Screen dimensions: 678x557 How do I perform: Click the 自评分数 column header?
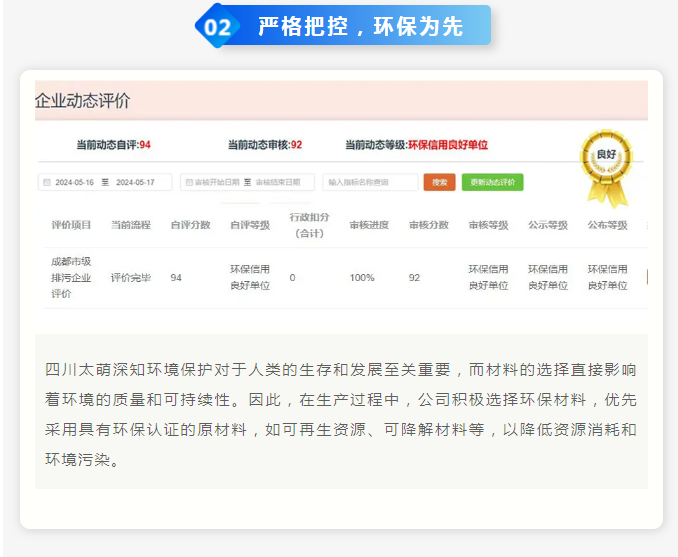pos(190,225)
